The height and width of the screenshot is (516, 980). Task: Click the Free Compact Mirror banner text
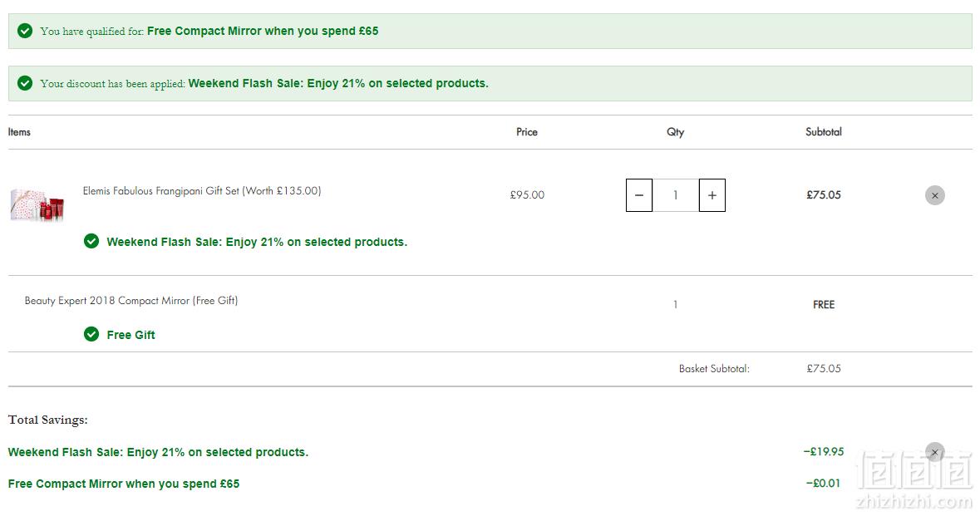pos(263,31)
